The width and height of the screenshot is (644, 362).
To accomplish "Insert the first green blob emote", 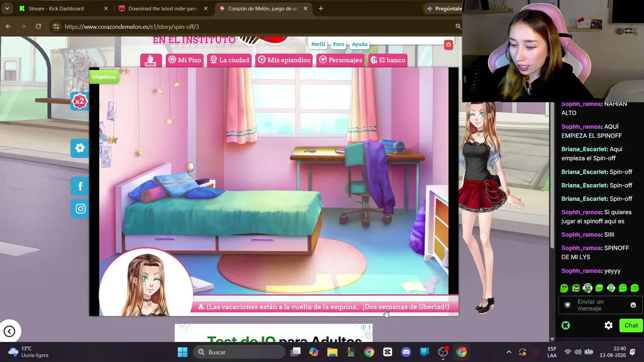I will [x=564, y=288].
